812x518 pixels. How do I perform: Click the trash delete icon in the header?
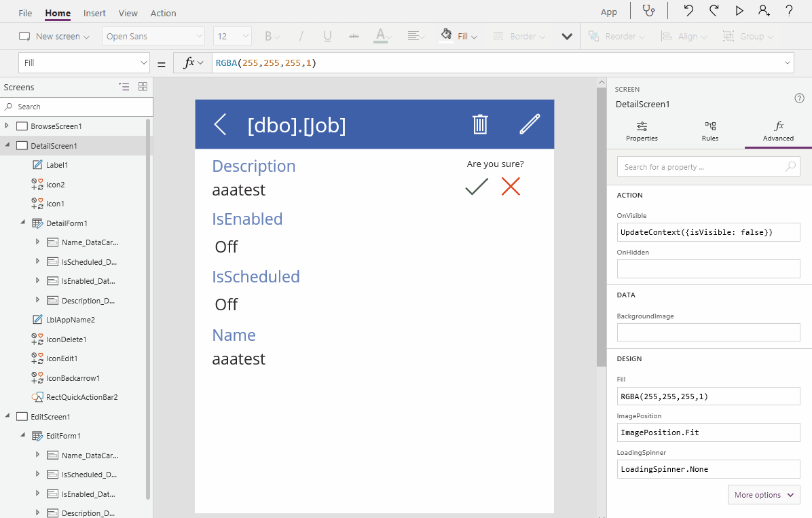pyautogui.click(x=480, y=124)
